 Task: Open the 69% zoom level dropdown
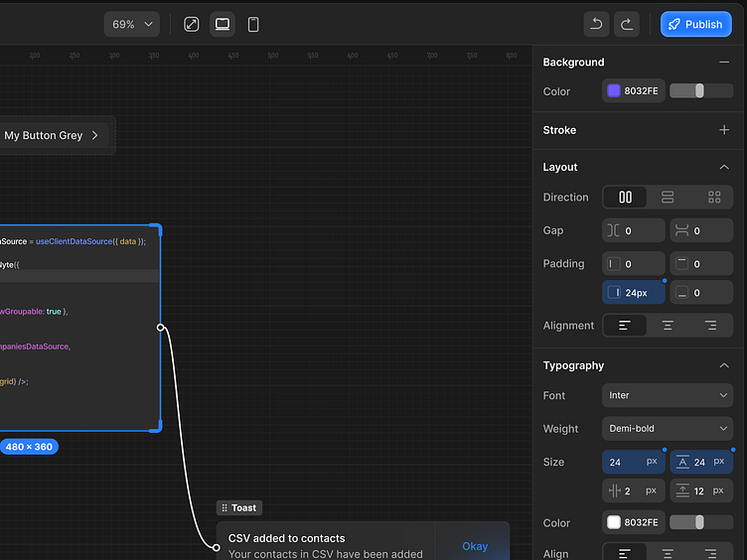(132, 24)
